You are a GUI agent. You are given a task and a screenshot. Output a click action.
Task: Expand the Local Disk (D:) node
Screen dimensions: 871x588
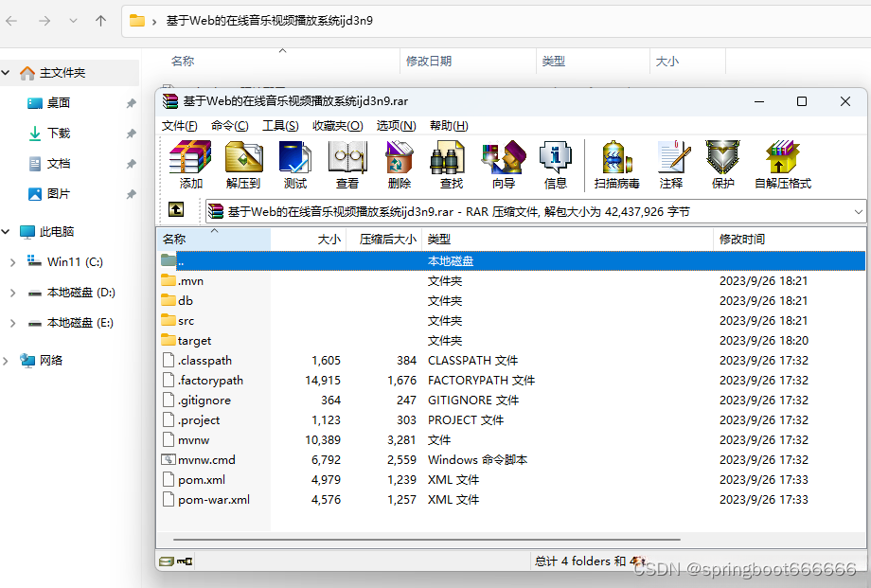[x=12, y=293]
